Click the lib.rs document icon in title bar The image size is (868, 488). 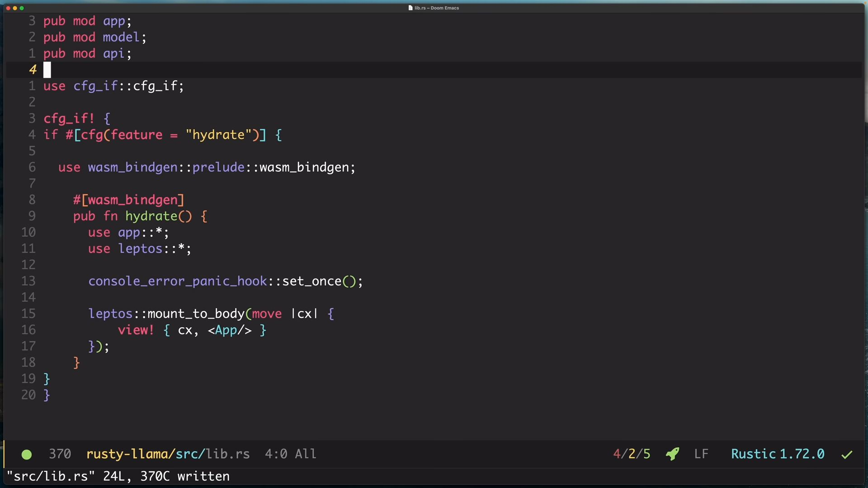pyautogui.click(x=410, y=8)
